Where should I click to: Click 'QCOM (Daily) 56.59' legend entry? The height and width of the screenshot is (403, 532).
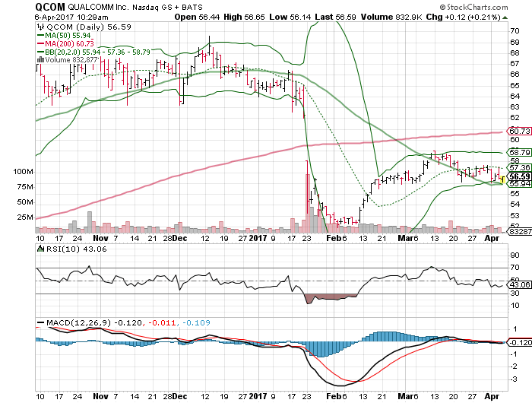(89, 27)
